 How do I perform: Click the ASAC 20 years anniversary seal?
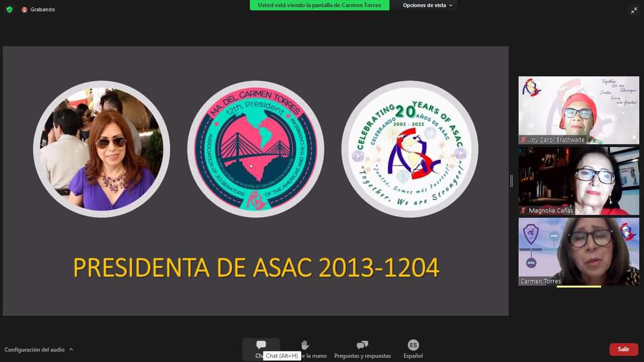coord(410,149)
